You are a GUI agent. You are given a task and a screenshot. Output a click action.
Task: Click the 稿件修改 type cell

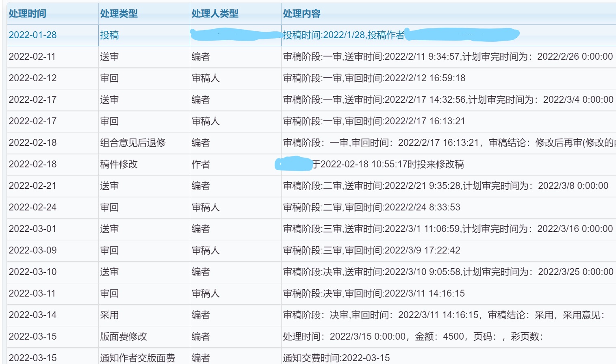pyautogui.click(x=119, y=165)
